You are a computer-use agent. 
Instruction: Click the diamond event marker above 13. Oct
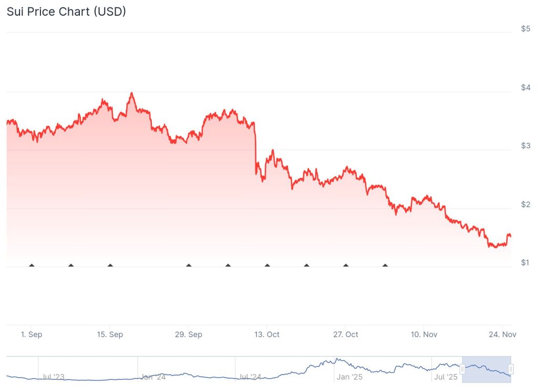pos(267,266)
